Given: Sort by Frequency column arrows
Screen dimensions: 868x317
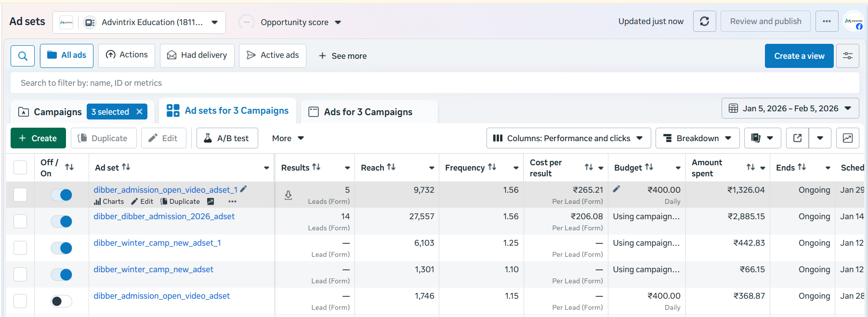Looking at the screenshot, I should (492, 167).
